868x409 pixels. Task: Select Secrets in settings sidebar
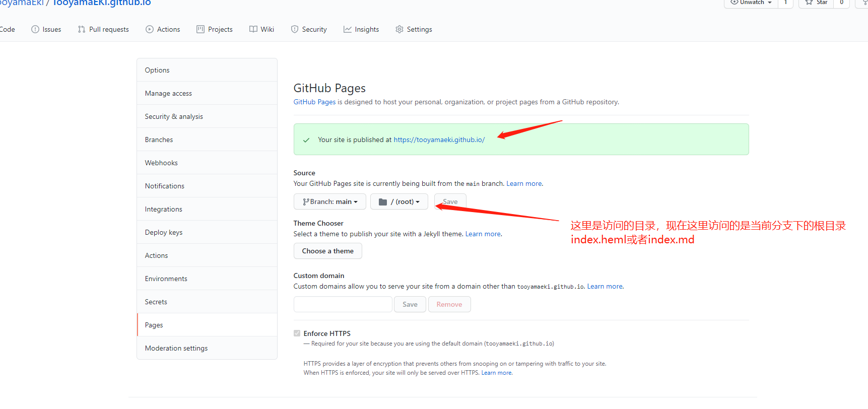[x=207, y=302]
